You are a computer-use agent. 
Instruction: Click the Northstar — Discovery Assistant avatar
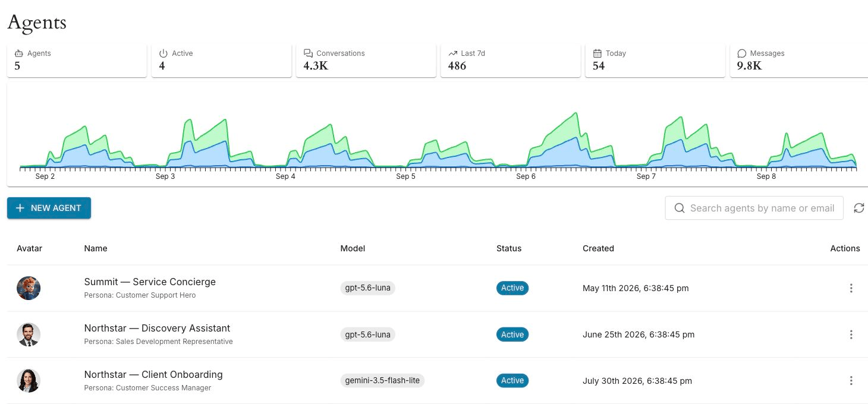pos(29,334)
